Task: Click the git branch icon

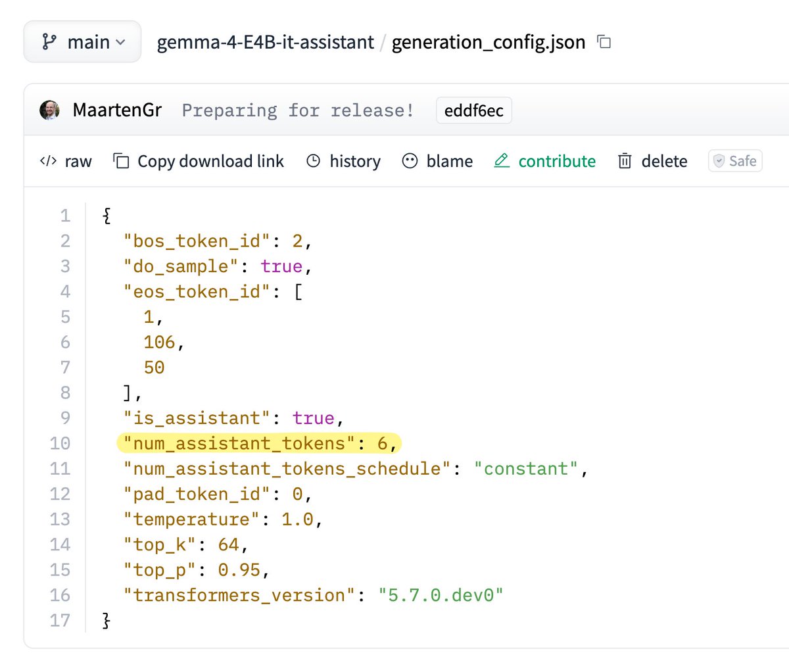Action: 49,42
